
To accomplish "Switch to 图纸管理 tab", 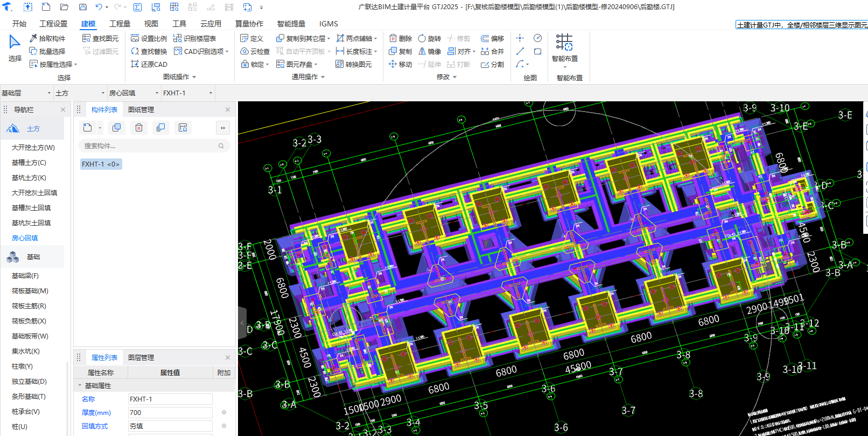I will (141, 109).
